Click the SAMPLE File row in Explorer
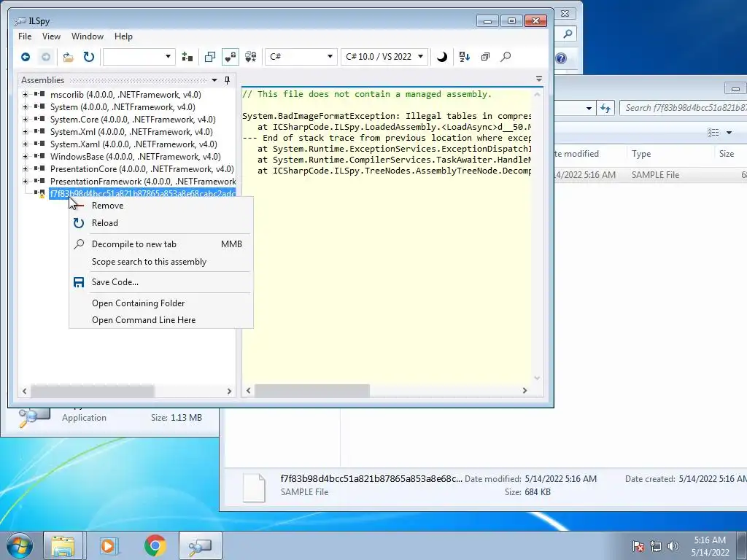Viewport: 747px width, 560px height. (x=651, y=175)
